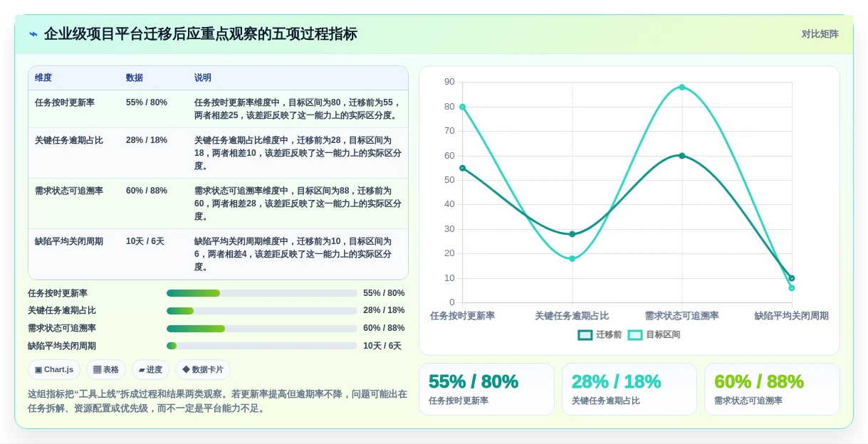Image resolution: width=868 pixels, height=444 pixels.
Task: Click the 需求状态可追溯率 progress bar
Action: 262,329
